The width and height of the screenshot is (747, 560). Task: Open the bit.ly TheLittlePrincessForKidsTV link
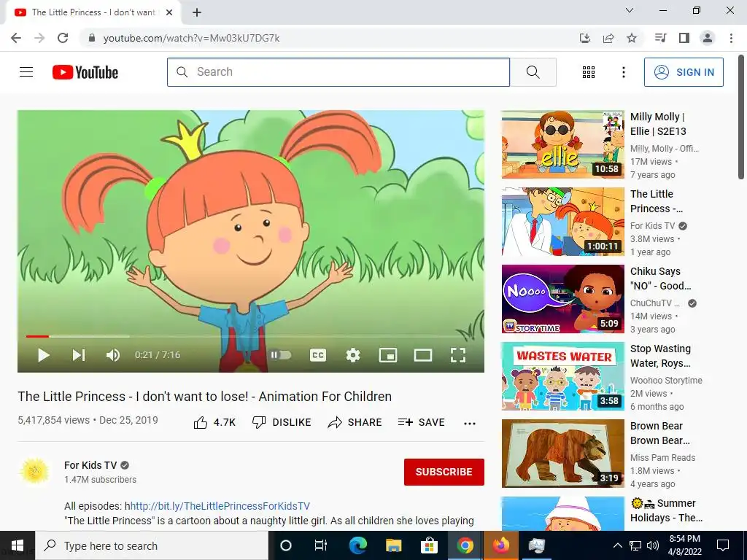click(x=220, y=506)
